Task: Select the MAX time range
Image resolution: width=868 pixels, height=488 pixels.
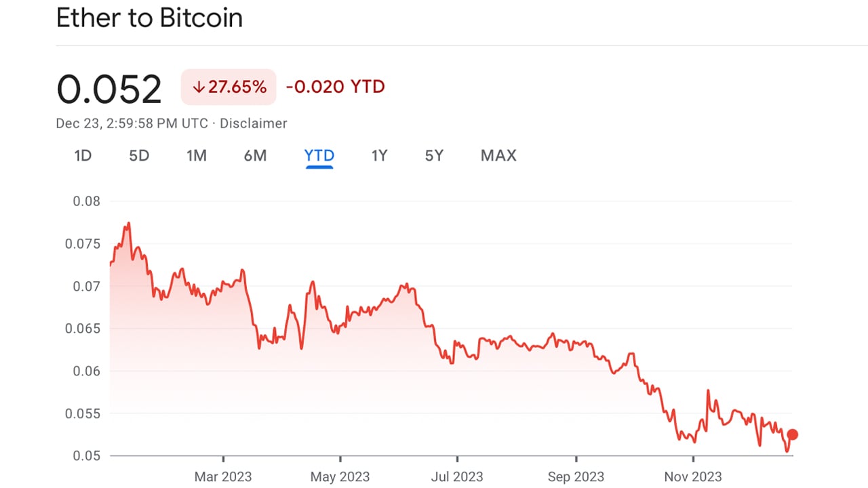Action: point(498,156)
